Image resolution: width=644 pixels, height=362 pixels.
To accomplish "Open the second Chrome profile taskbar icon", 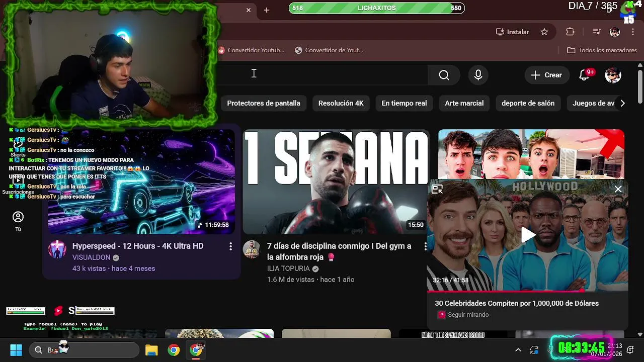I will tap(196, 350).
